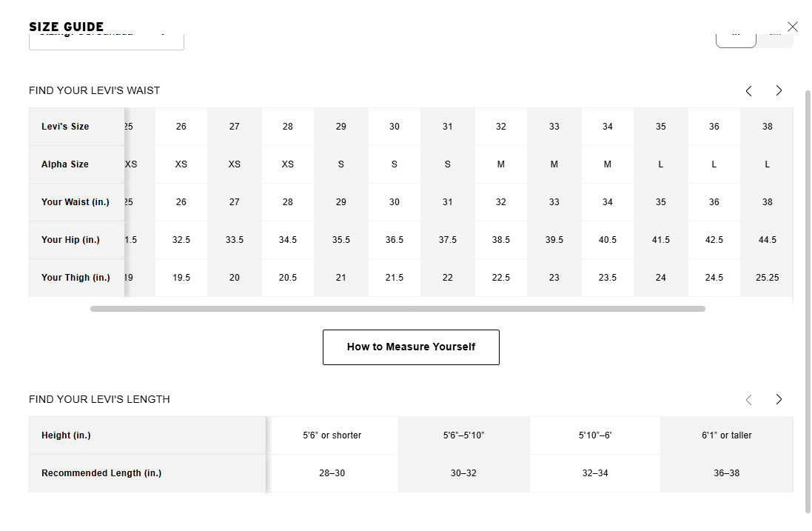Screen dimensions: 812x531
Task: Click Levi's Size row value 30
Action: pos(395,127)
